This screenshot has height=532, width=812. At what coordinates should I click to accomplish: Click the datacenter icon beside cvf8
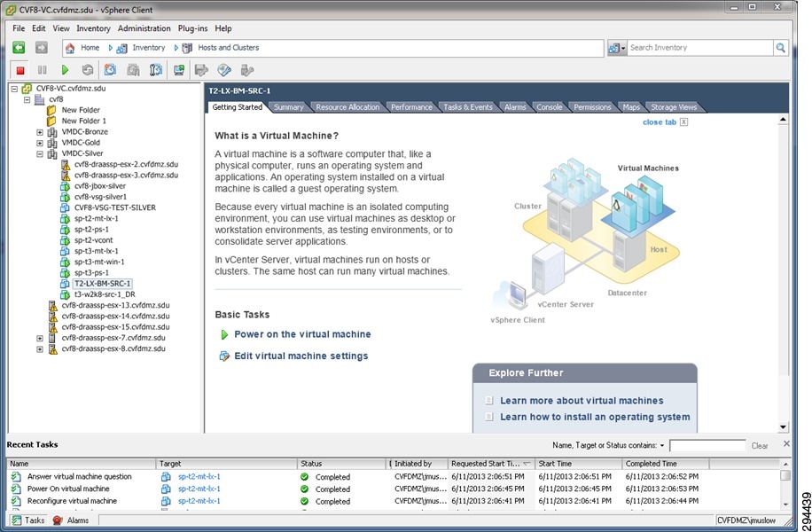click(39, 99)
